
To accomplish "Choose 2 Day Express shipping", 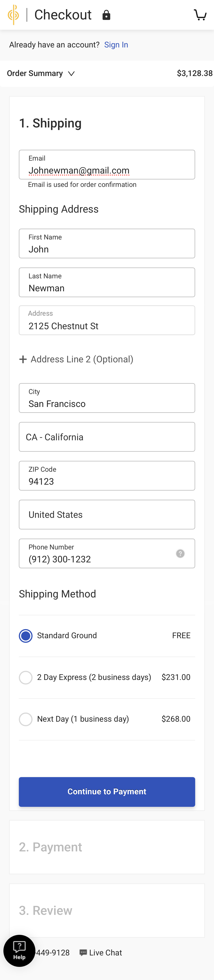I will pos(26,677).
